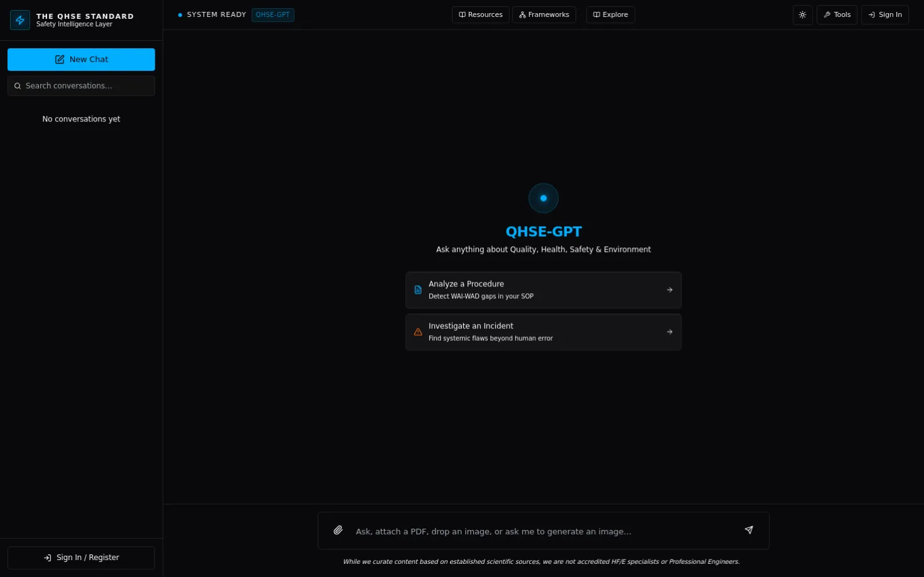
Task: Start a New Chat
Action: (x=81, y=60)
